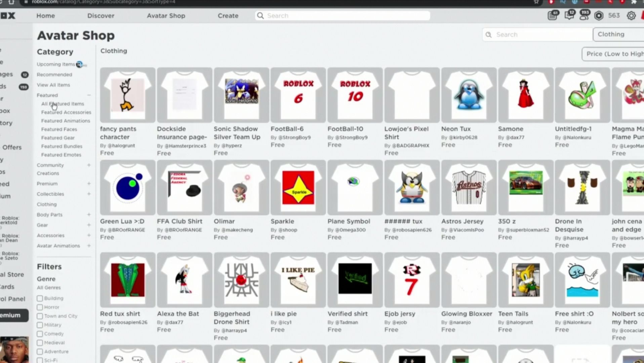The image size is (644, 363).
Task: Check the Military genre checkbox
Action: [x=40, y=325]
